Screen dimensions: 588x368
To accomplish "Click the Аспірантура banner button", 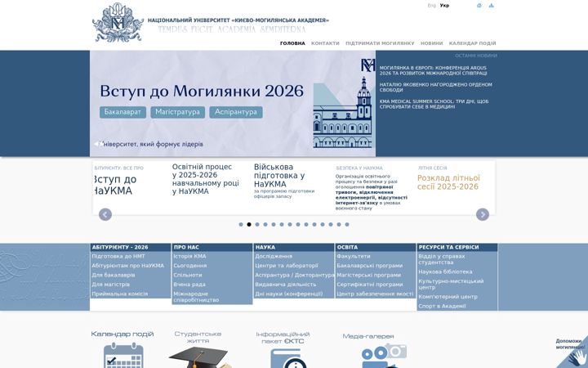I will point(236,112).
